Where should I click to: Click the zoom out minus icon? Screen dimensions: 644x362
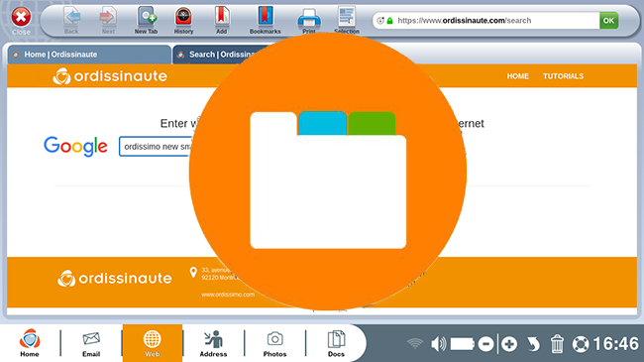pyautogui.click(x=485, y=344)
